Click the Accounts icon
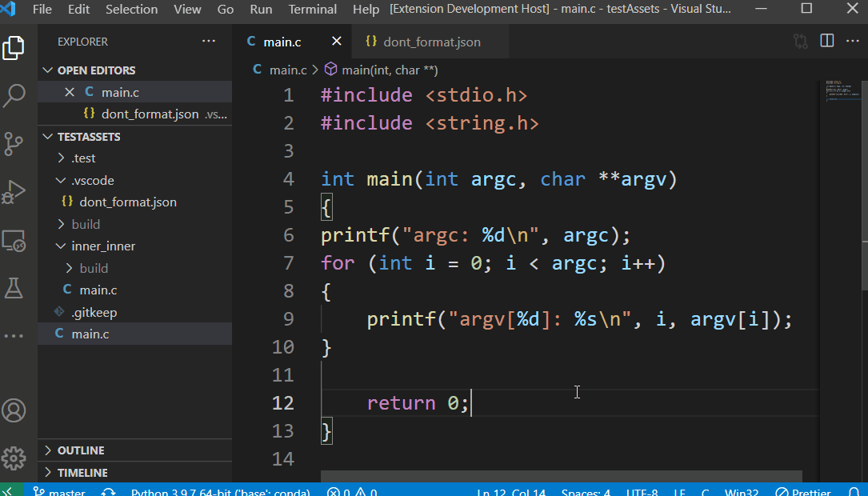 point(14,410)
